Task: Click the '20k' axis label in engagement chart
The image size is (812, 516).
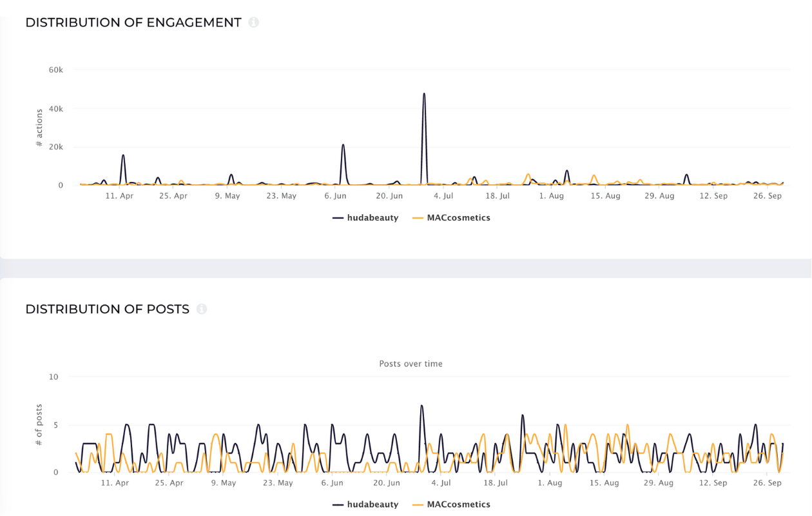Action: point(56,147)
